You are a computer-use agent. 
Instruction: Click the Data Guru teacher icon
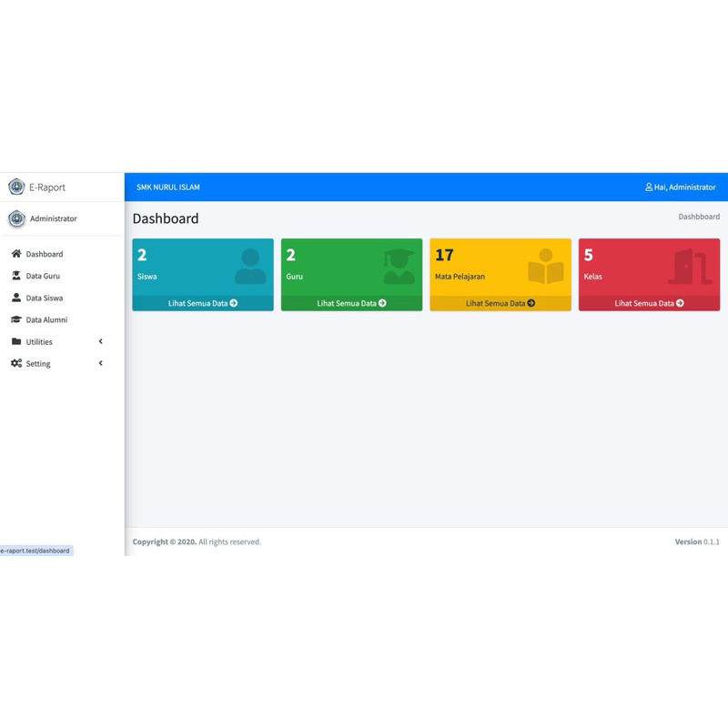(16, 276)
